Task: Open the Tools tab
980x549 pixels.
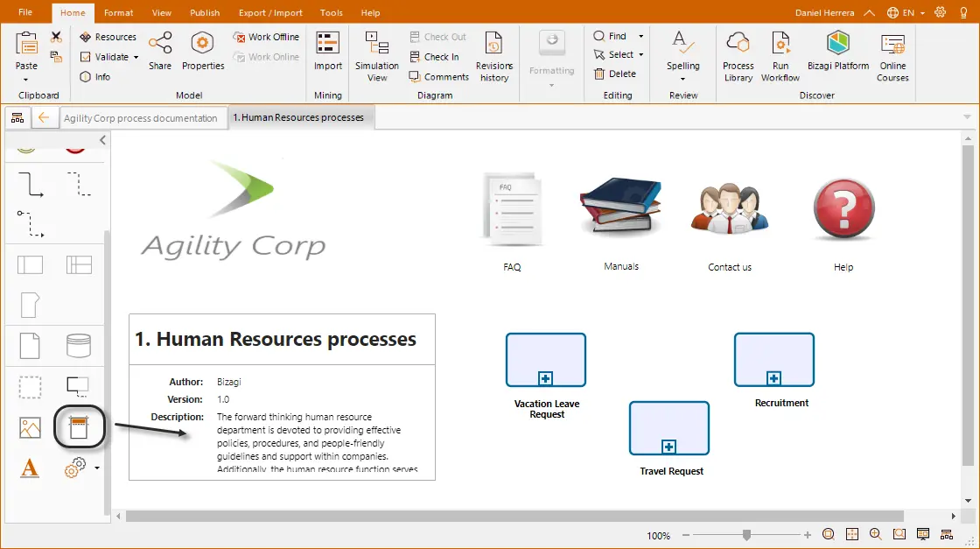Action: (x=332, y=12)
